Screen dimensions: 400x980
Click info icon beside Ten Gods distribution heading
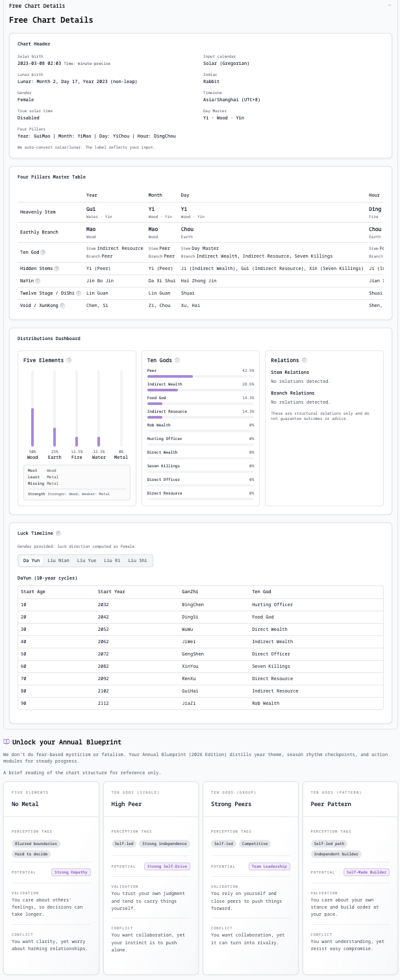pos(177,360)
